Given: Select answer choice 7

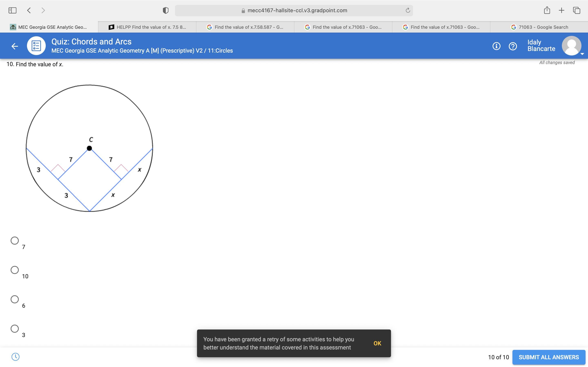Looking at the screenshot, I should pos(15,241).
